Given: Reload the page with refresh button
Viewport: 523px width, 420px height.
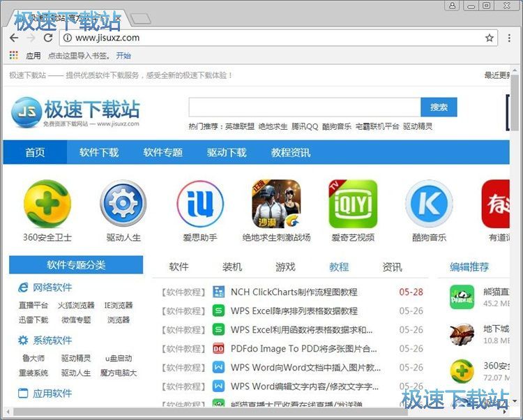Looking at the screenshot, I should click(48, 38).
